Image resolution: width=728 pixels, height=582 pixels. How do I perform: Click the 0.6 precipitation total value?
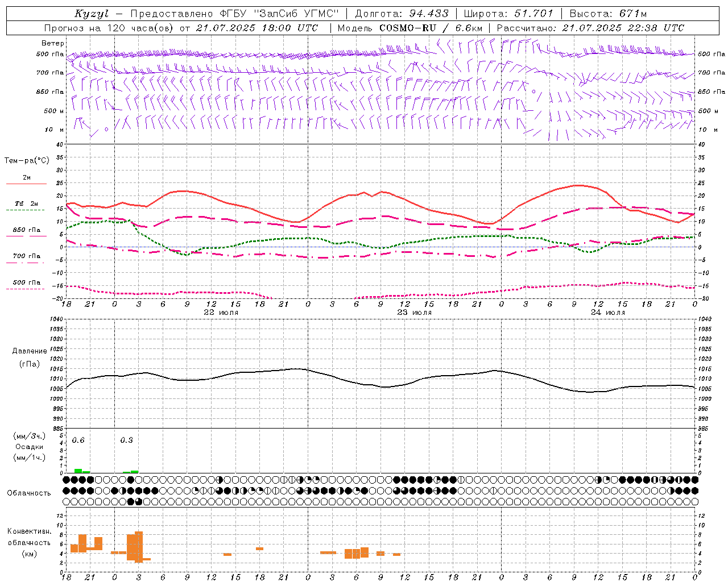(x=78, y=440)
